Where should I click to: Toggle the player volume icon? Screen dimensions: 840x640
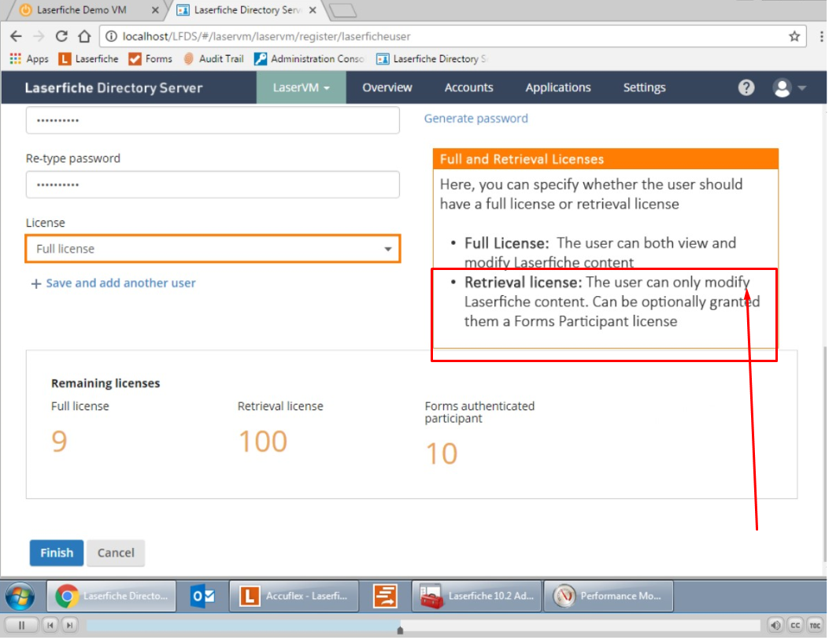click(x=775, y=626)
